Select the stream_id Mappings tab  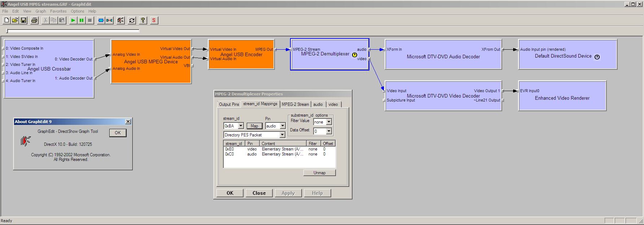[260, 104]
